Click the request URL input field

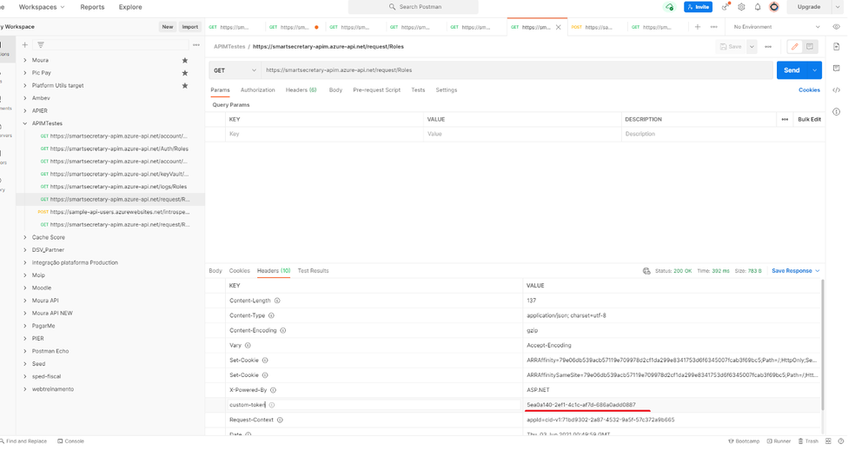(x=517, y=70)
